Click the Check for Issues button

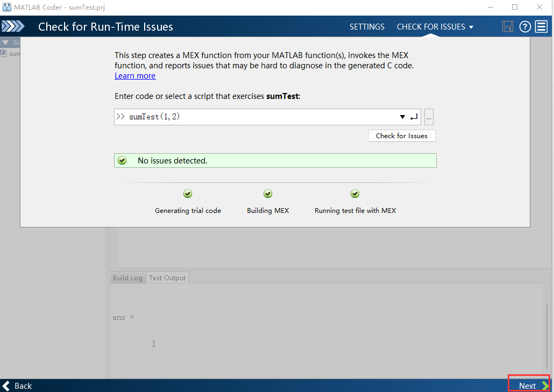tap(402, 136)
